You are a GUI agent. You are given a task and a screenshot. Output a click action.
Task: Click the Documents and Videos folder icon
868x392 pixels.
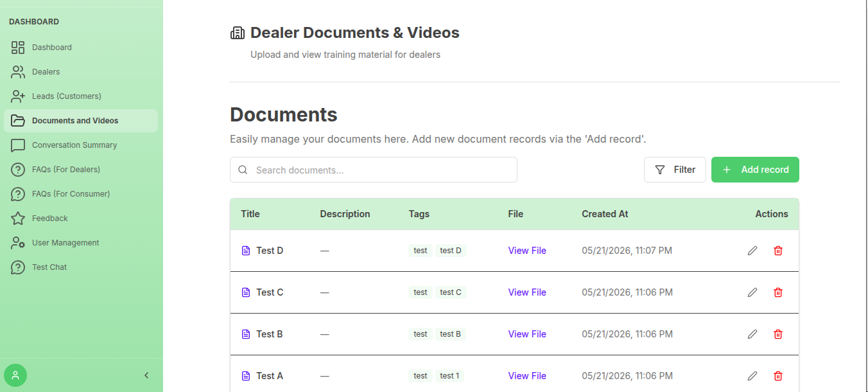point(18,121)
